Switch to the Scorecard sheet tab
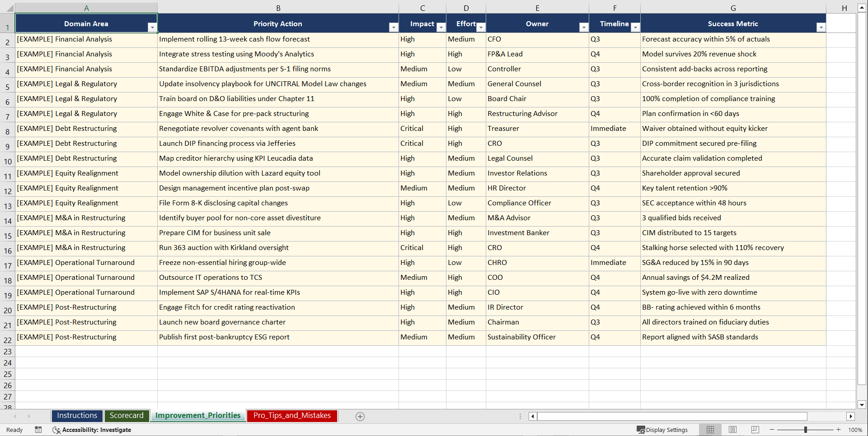 pyautogui.click(x=127, y=416)
